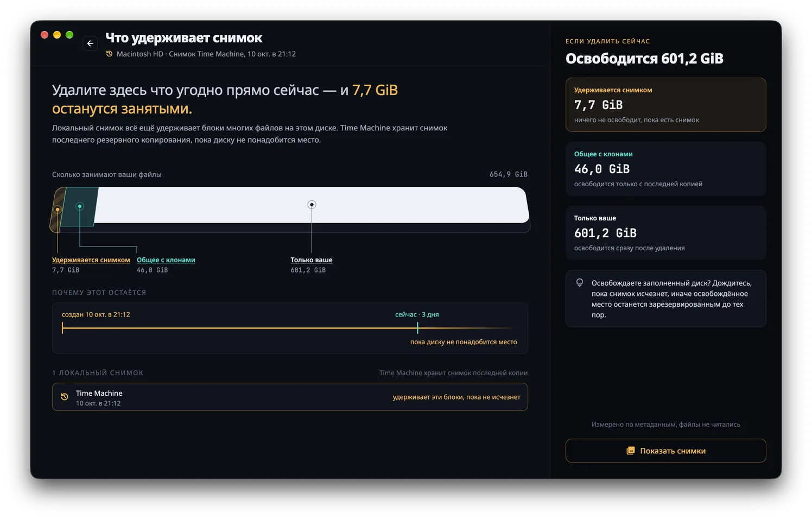812x519 pixels.
Task: Click the text удерживает эти блоки, пока не исчезнет
Action: pos(456,397)
